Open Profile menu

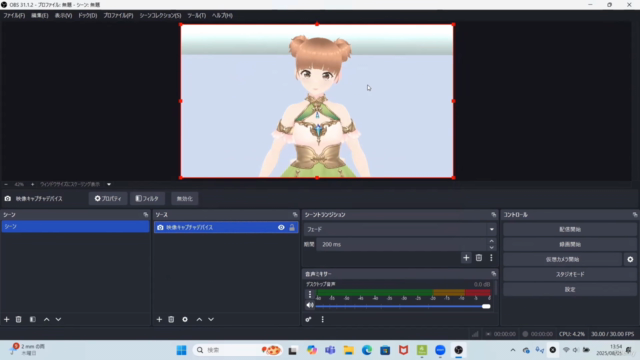[x=118, y=16]
